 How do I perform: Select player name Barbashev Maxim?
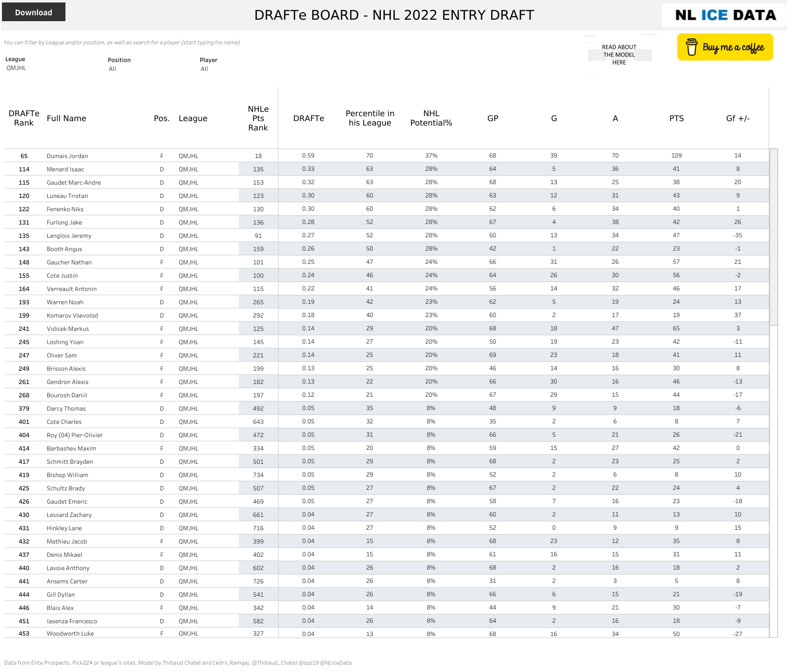pyautogui.click(x=71, y=448)
